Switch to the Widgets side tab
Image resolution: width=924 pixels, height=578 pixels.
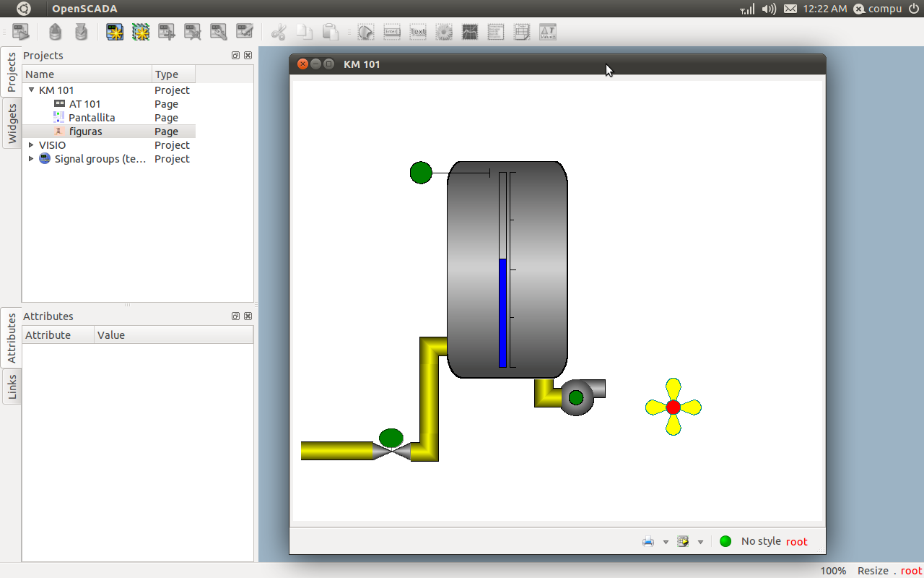[x=12, y=124]
